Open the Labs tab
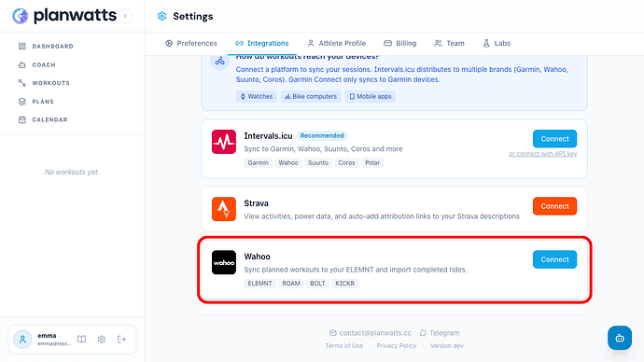Screen dimensions: 644x362 pos(497,43)
